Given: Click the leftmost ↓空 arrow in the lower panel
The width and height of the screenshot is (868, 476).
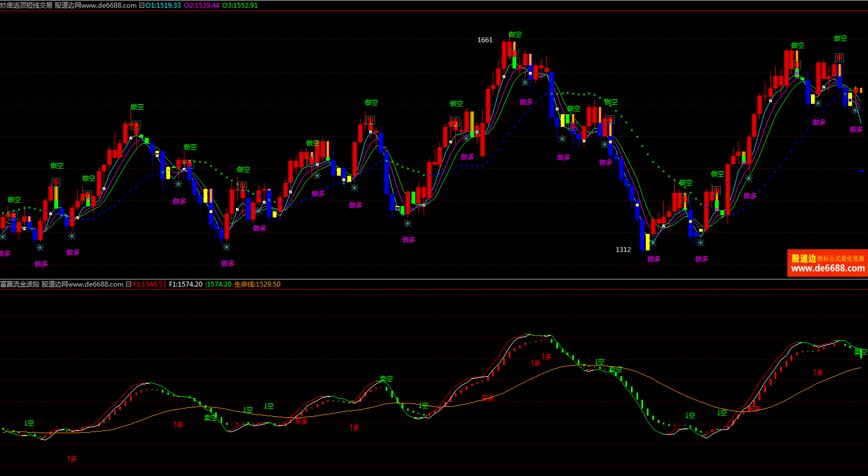Looking at the screenshot, I should [29, 423].
